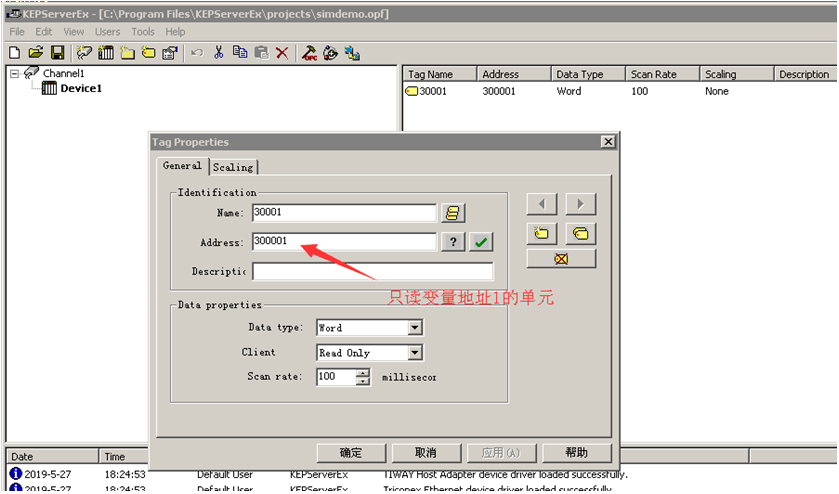The height and width of the screenshot is (494, 839).
Task: Select Device1 in the tree
Action: click(x=81, y=88)
